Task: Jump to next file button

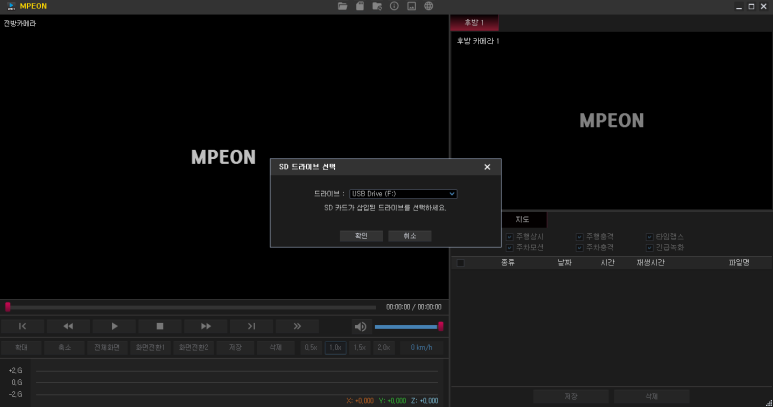Action: [x=251, y=326]
